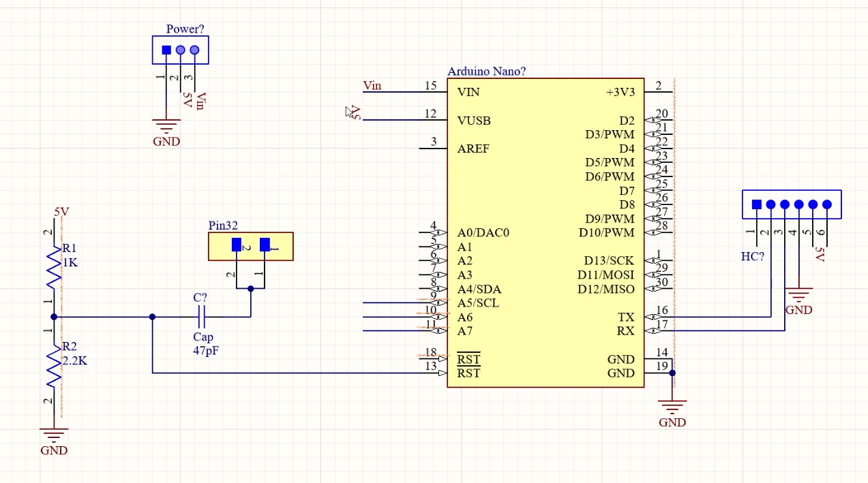This screenshot has width=868, height=483.
Task: Select the Arduino Nano component symbol
Action: (545, 232)
